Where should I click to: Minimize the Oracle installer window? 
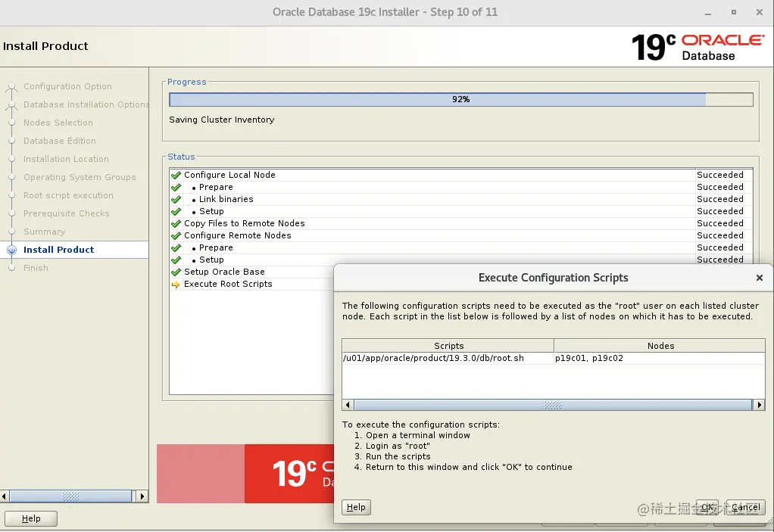[x=708, y=13]
